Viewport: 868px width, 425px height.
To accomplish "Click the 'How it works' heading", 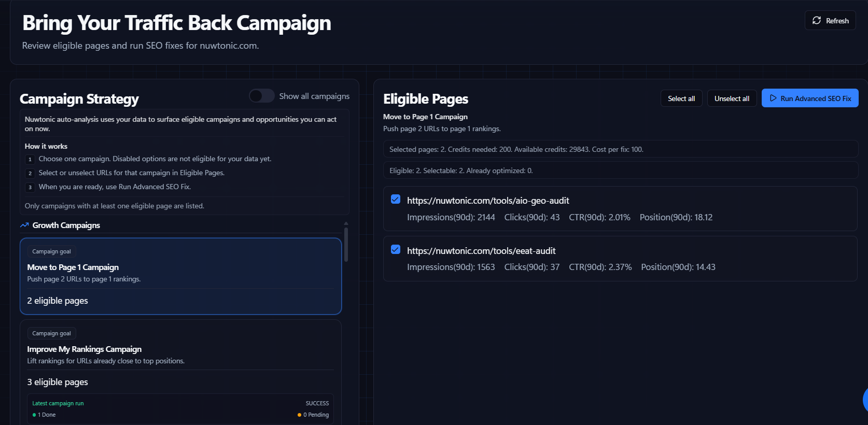I will click(x=46, y=146).
